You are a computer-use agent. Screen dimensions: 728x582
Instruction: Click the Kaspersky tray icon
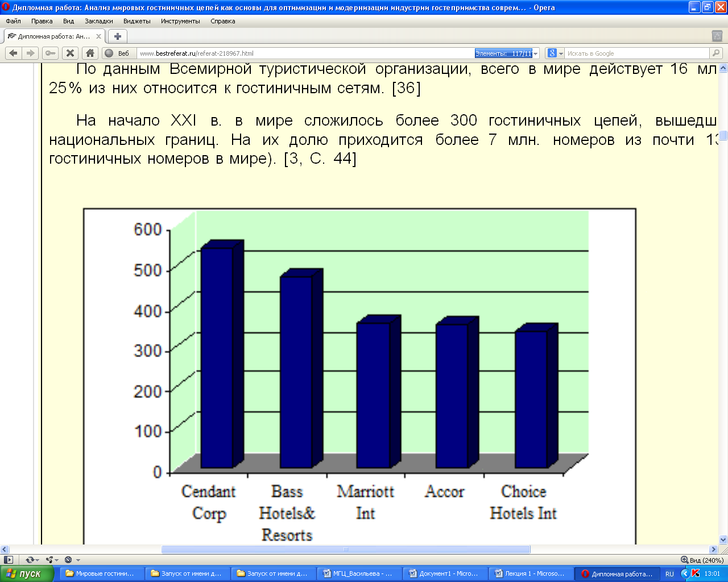coord(695,573)
